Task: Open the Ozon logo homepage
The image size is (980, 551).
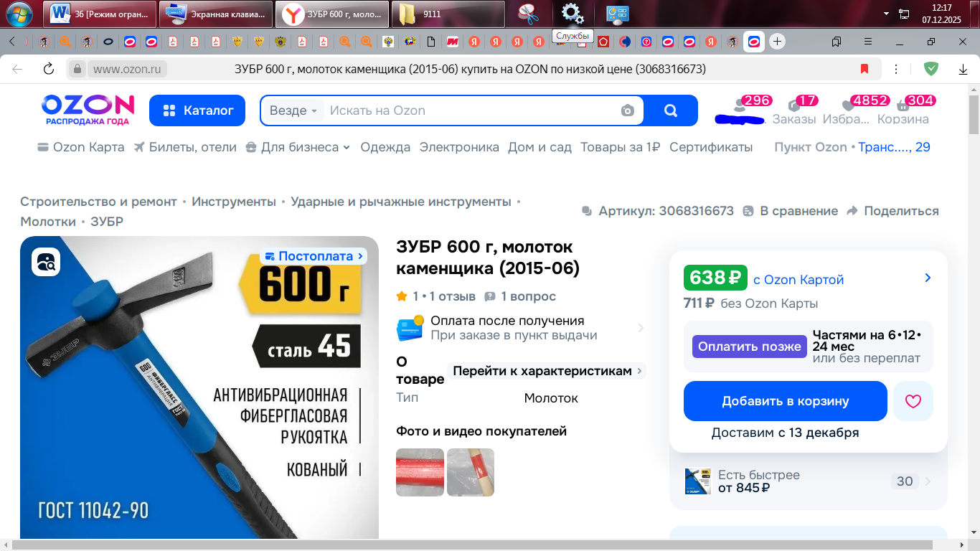Action: pos(88,109)
